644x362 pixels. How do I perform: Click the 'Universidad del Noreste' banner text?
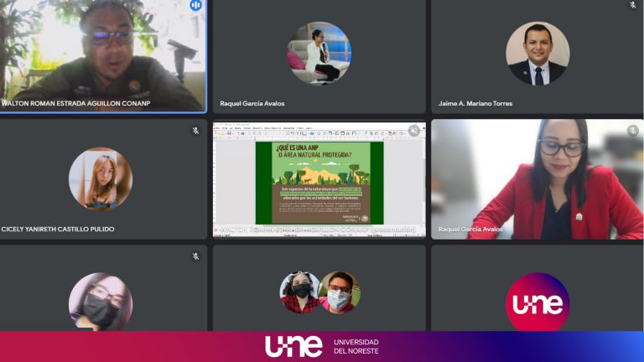coord(356,346)
